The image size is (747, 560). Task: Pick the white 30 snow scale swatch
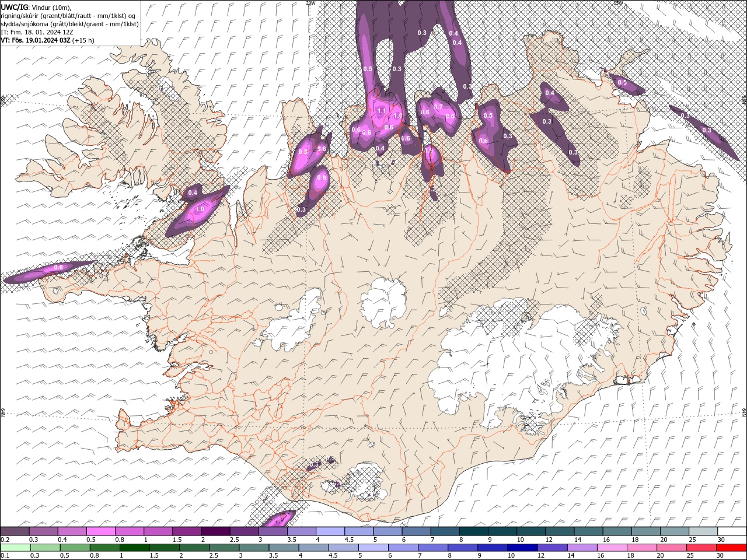coord(732,531)
